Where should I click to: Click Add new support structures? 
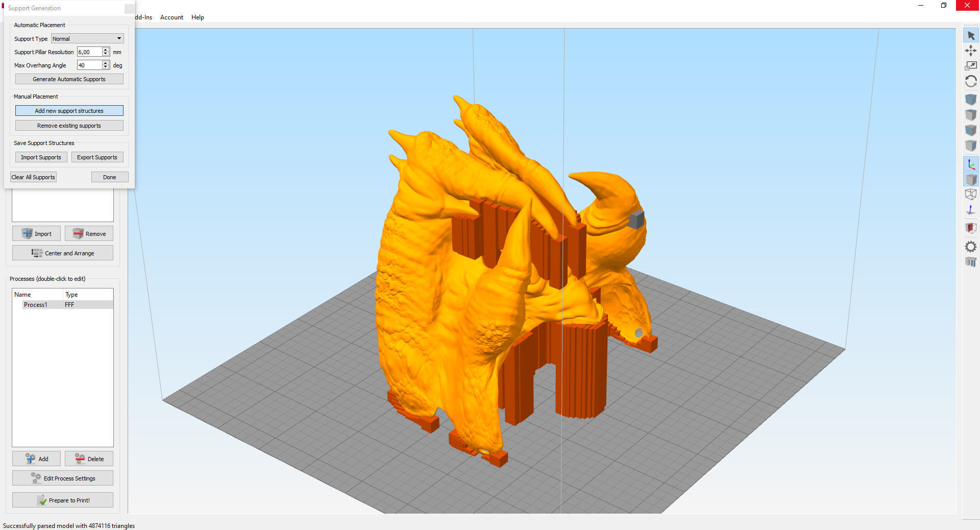click(x=69, y=111)
